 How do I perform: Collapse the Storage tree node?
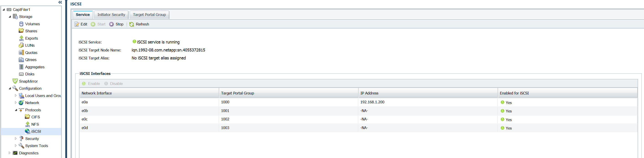point(10,17)
